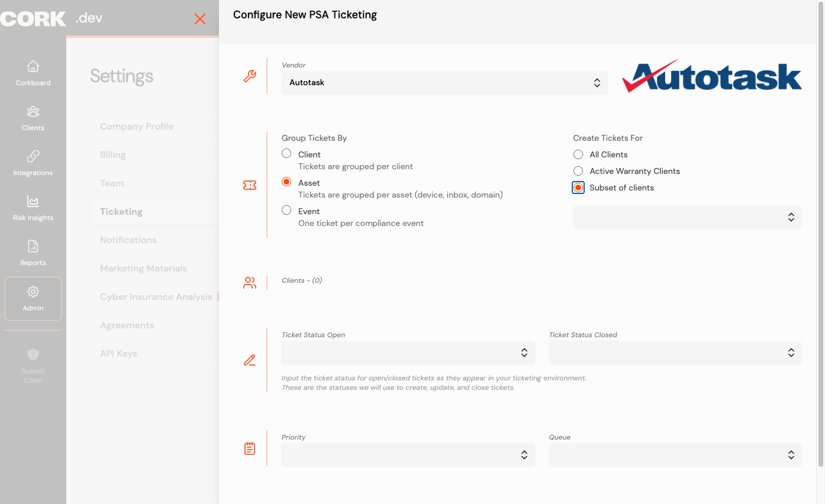The height and width of the screenshot is (504, 825).
Task: Open Agreements settings item
Action: (154, 325)
